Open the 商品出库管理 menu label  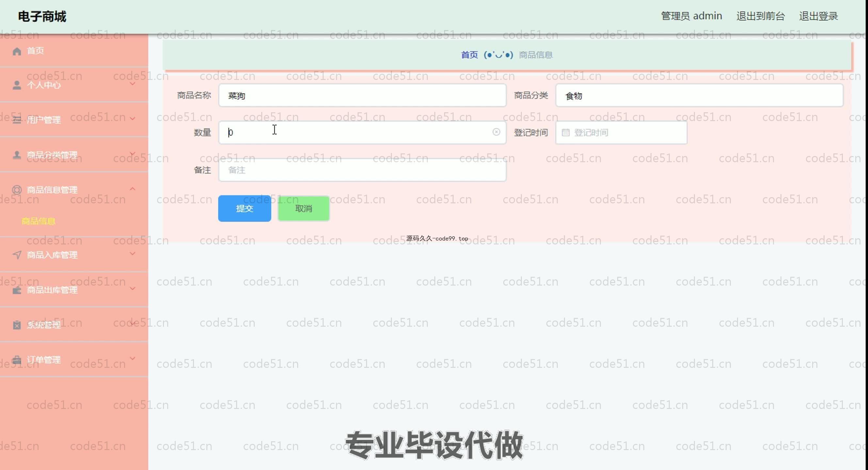52,290
